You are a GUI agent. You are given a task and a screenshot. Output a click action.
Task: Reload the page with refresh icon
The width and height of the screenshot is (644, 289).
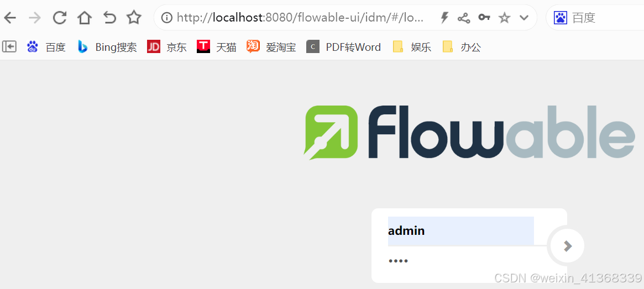(x=60, y=18)
